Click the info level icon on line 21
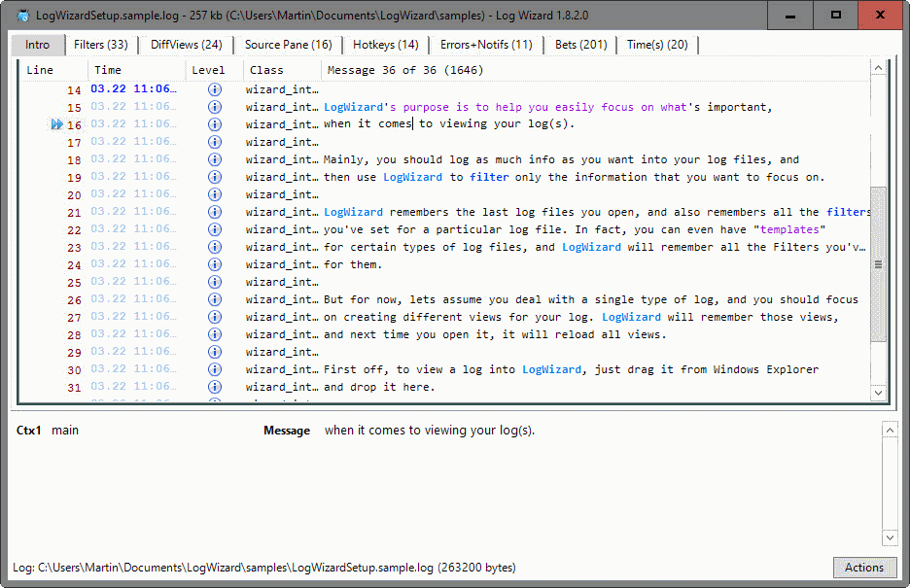 215,212
